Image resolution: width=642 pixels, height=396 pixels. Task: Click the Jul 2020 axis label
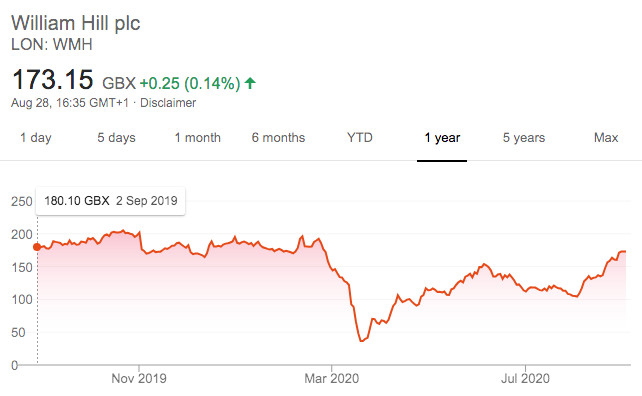tap(525, 378)
